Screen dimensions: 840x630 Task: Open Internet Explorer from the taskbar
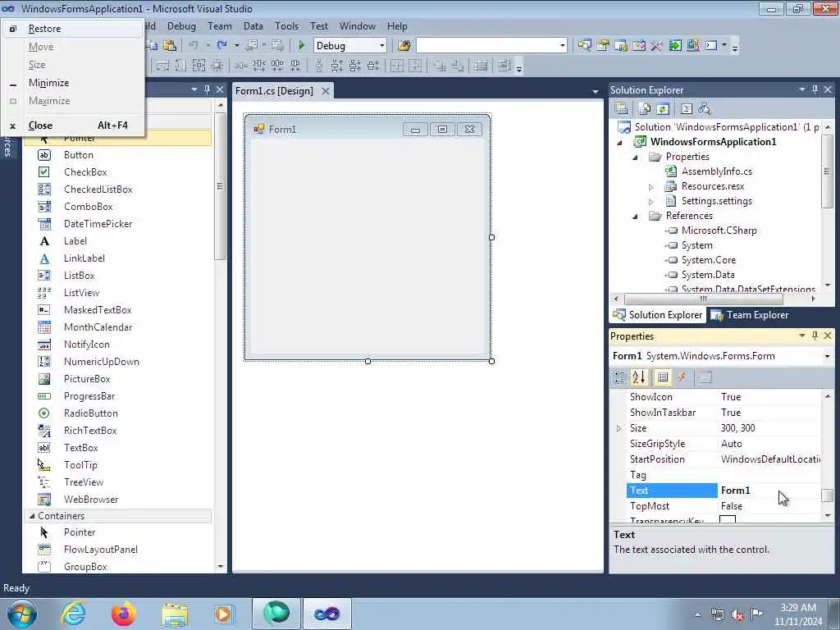coord(73,614)
